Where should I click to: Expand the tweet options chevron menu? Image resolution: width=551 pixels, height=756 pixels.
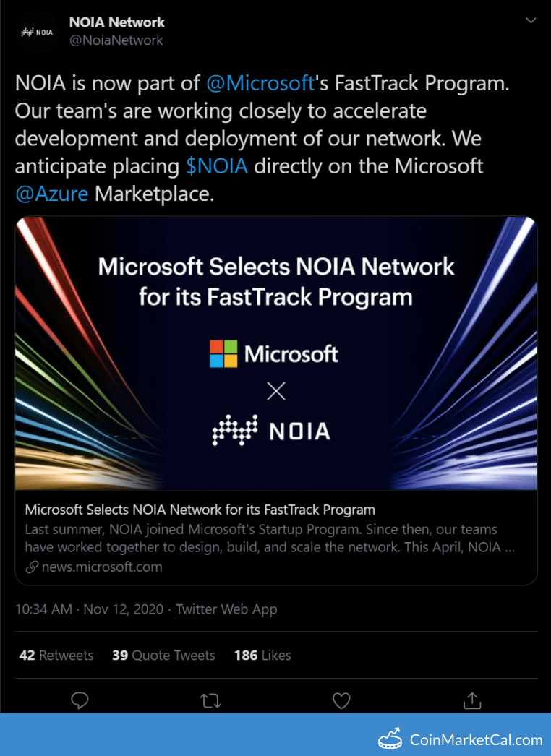click(531, 21)
